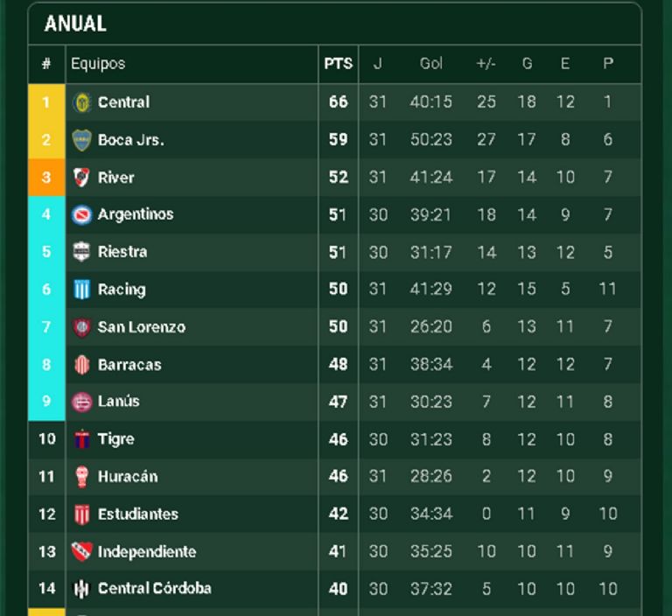Image resolution: width=672 pixels, height=616 pixels.
Task: Click the Huracán balloon crest
Action: pos(81,477)
